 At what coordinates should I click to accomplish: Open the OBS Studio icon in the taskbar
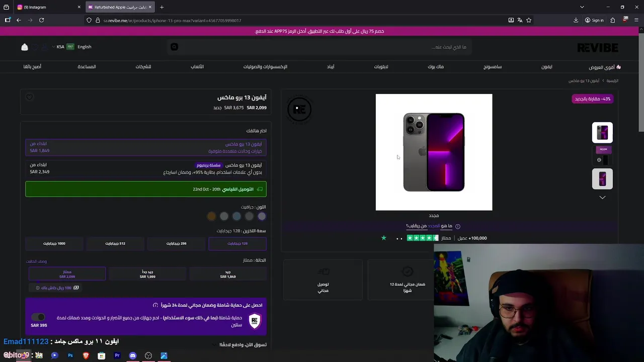148,355
